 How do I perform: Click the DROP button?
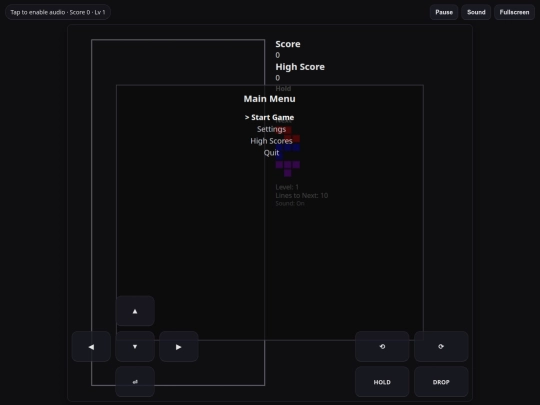click(x=441, y=382)
